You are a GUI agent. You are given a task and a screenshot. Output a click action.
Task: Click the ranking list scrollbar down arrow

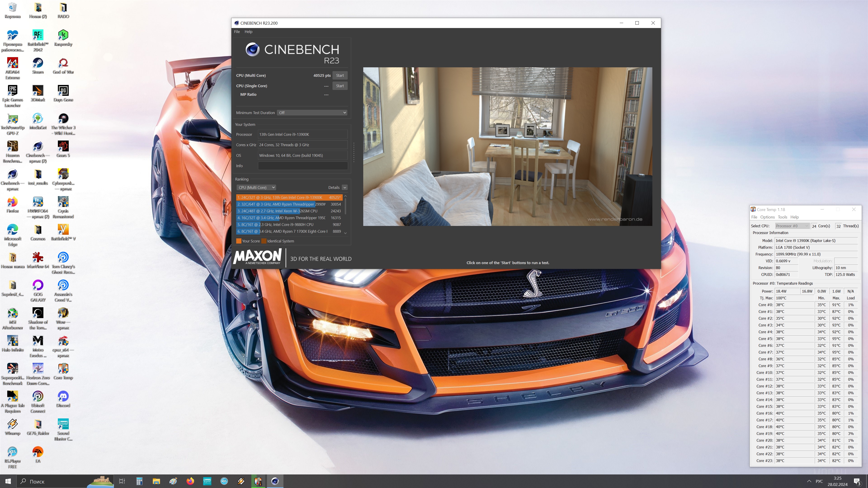click(x=345, y=233)
